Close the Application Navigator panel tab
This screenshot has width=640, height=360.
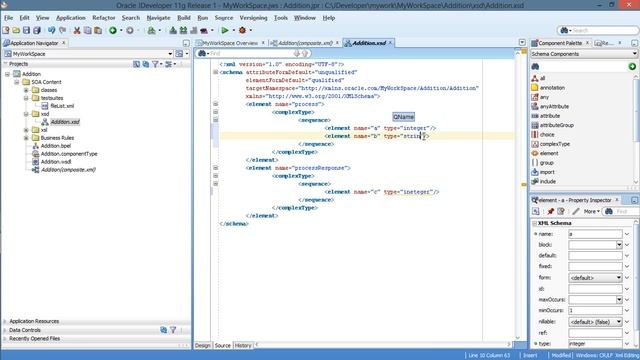63,43
